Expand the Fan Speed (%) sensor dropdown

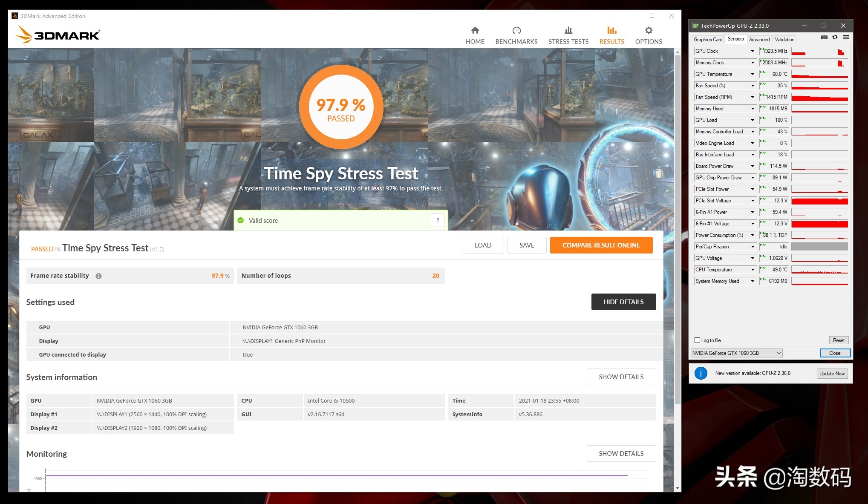tap(752, 85)
